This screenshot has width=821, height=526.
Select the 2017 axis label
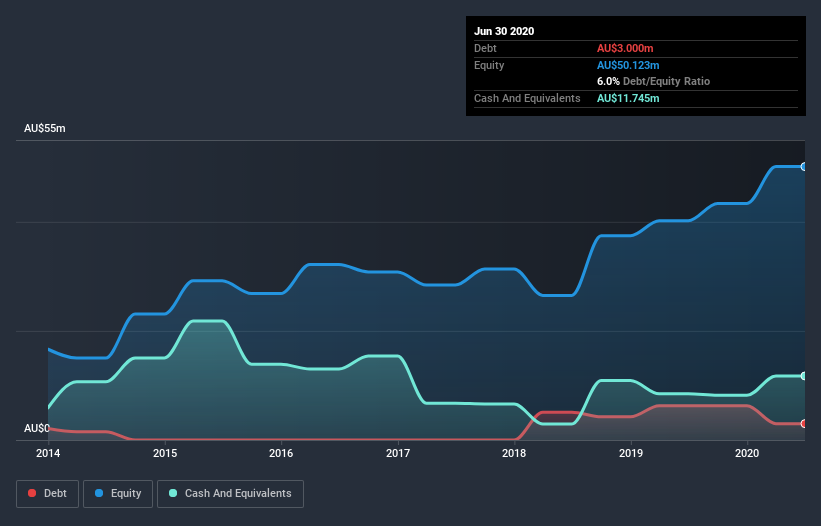tap(398, 453)
